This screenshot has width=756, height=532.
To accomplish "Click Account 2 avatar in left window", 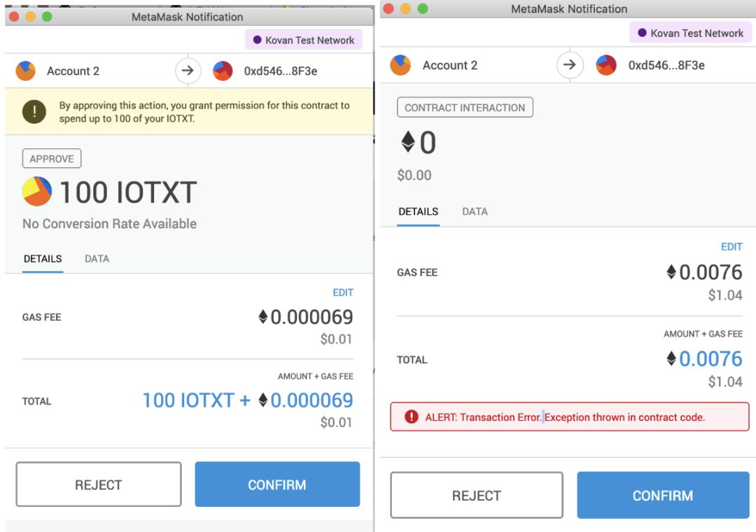I will click(x=26, y=71).
